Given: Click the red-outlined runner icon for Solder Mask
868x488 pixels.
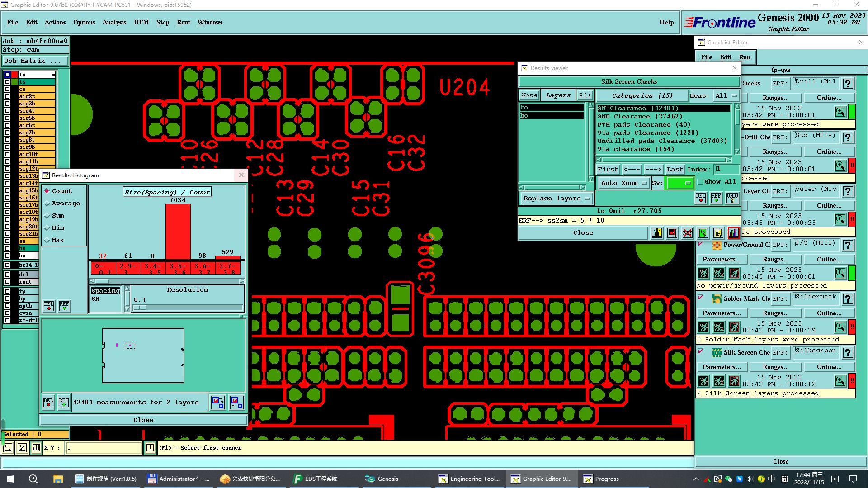Looking at the screenshot, I should click(734, 327).
